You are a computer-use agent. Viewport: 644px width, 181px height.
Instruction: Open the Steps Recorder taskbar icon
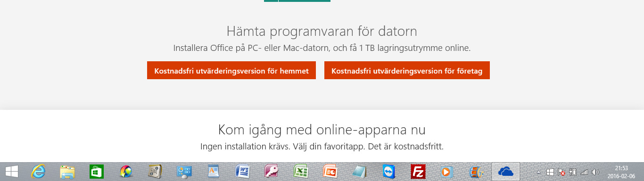(x=155, y=172)
